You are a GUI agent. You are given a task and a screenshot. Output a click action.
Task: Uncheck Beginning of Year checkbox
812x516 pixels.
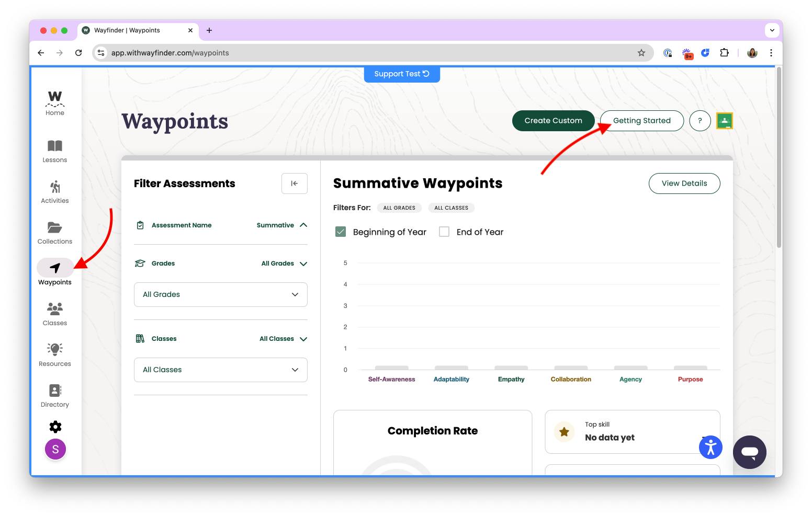tap(340, 231)
